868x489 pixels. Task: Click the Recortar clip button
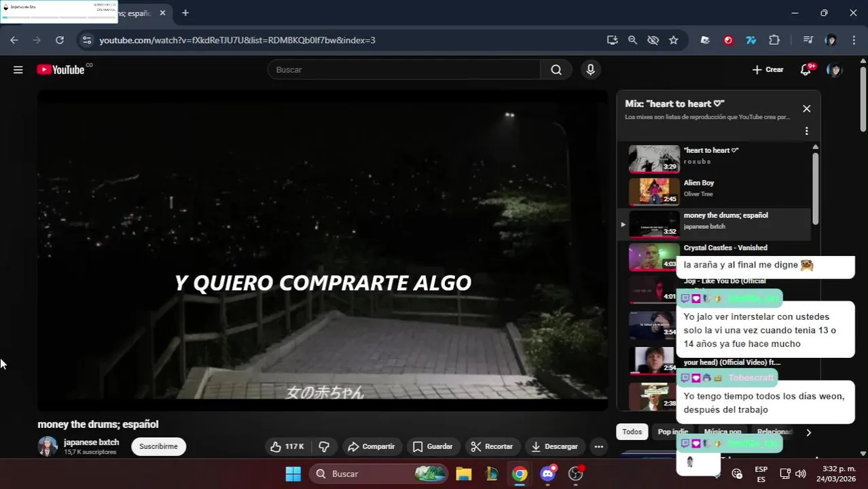(x=492, y=446)
